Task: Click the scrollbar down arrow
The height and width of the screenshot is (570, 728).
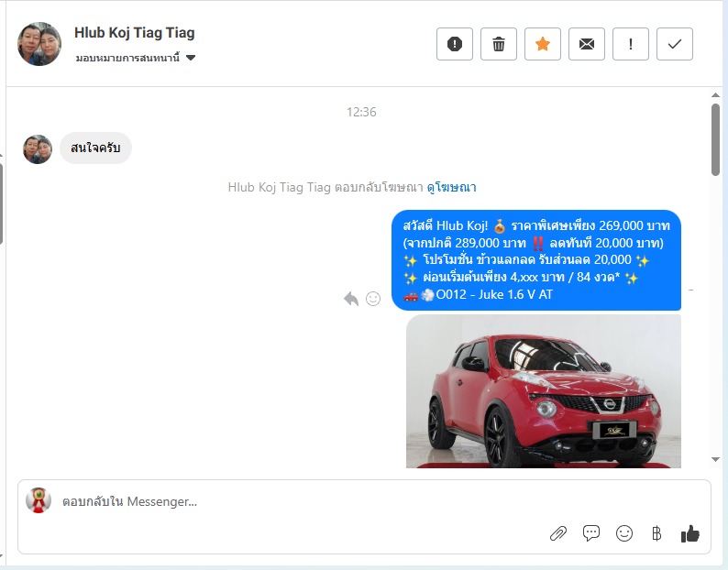Action: click(715, 459)
